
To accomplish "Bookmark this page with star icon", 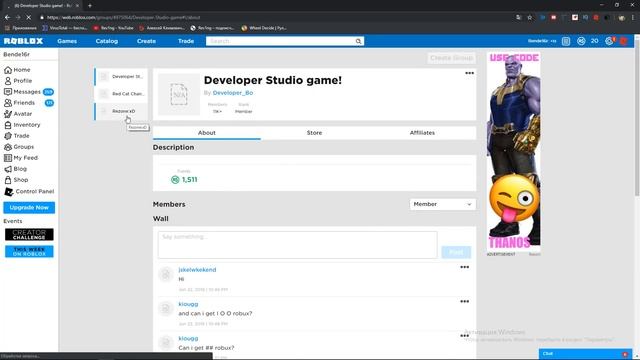I will coord(530,18).
